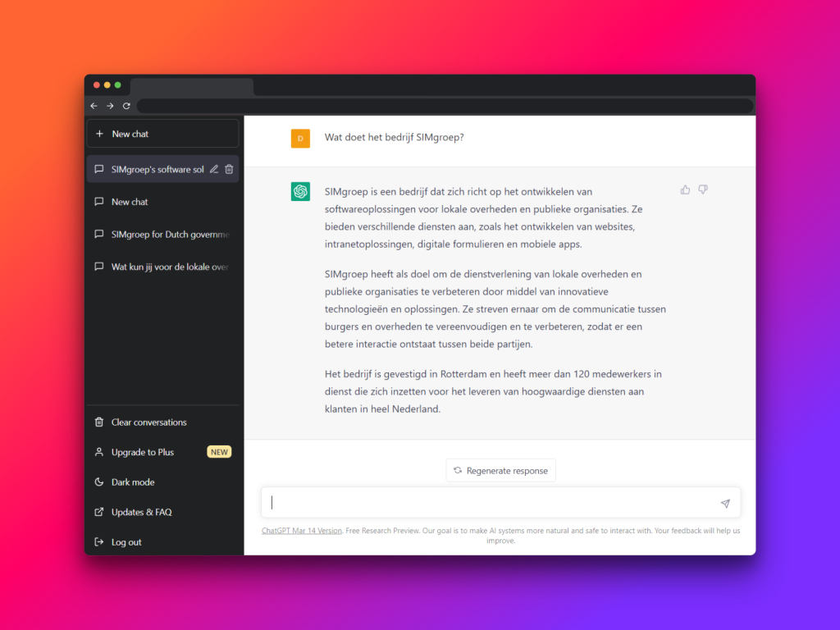Upgrade to Plus

tap(163, 452)
